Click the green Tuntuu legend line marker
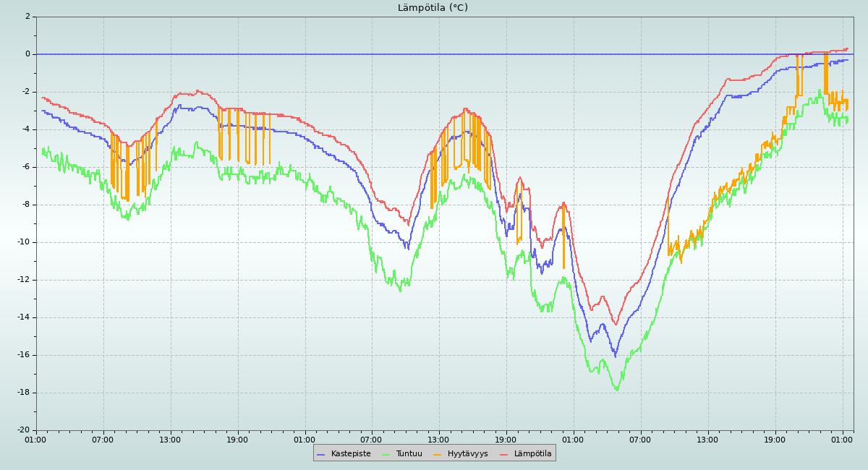The height and width of the screenshot is (470, 868). (x=386, y=454)
